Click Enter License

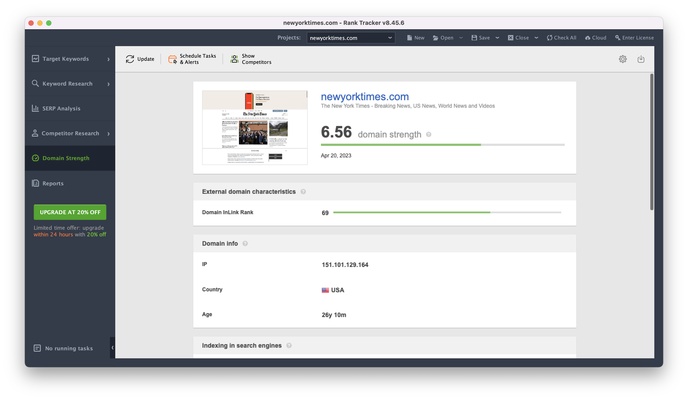634,38
